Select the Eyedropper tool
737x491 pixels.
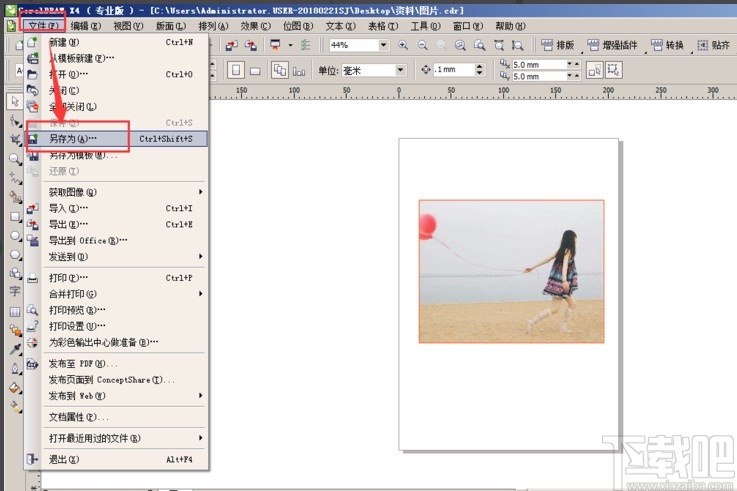(15, 350)
